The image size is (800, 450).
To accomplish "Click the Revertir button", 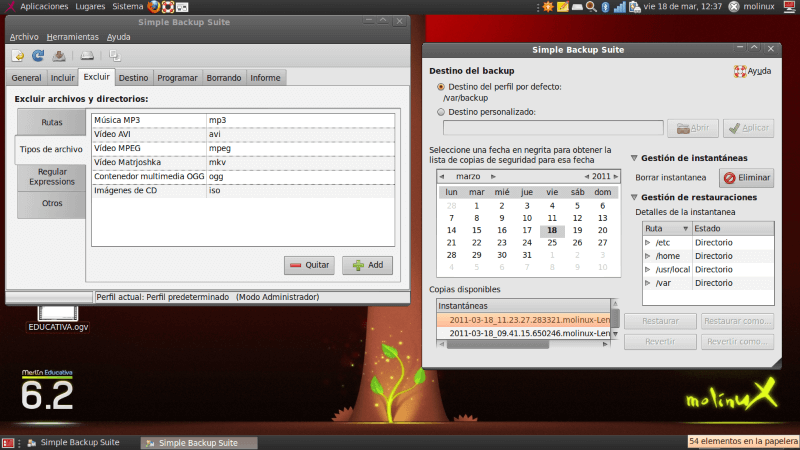I will (660, 341).
